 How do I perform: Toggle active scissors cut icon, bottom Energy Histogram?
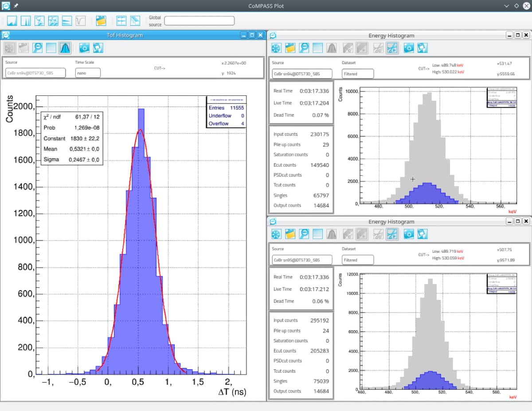tap(392, 233)
